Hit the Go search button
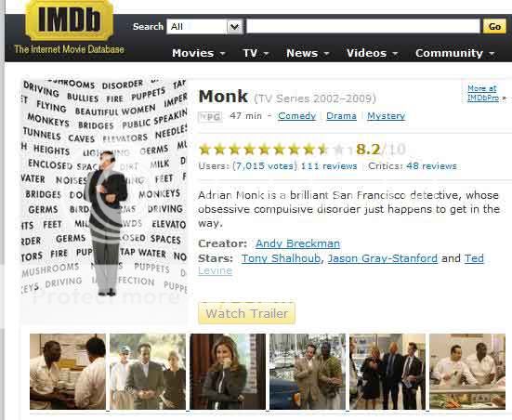 click(x=494, y=26)
